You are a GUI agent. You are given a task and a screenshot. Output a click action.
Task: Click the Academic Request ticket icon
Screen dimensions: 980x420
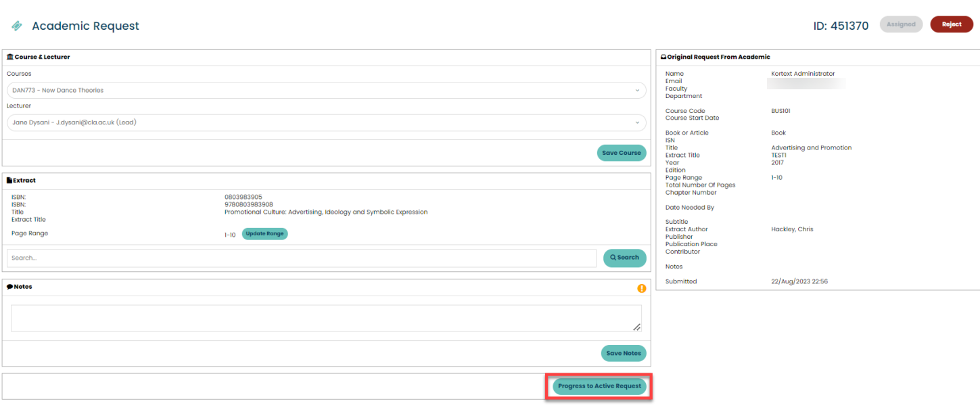(17, 26)
